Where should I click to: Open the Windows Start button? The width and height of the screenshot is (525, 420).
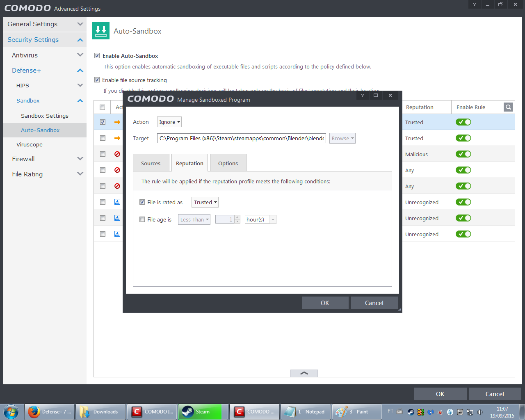coord(11,411)
